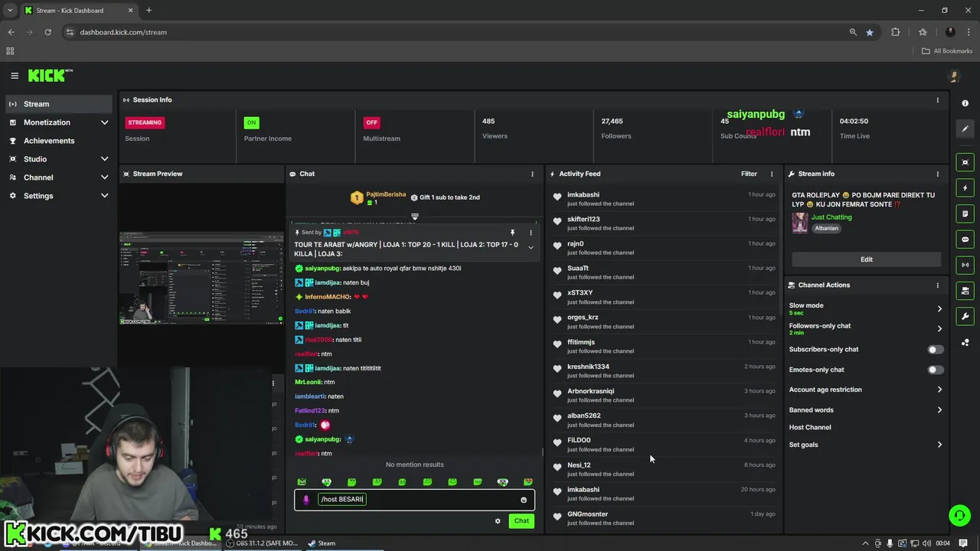Open Stream info options menu
This screenshot has width=980, height=551.
[x=937, y=174]
